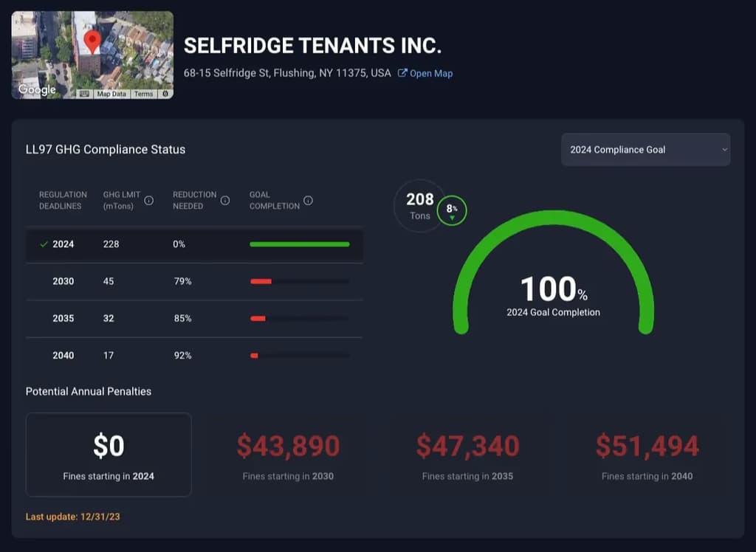Click the Goal Completion info icon
The image size is (756, 552).
(309, 201)
